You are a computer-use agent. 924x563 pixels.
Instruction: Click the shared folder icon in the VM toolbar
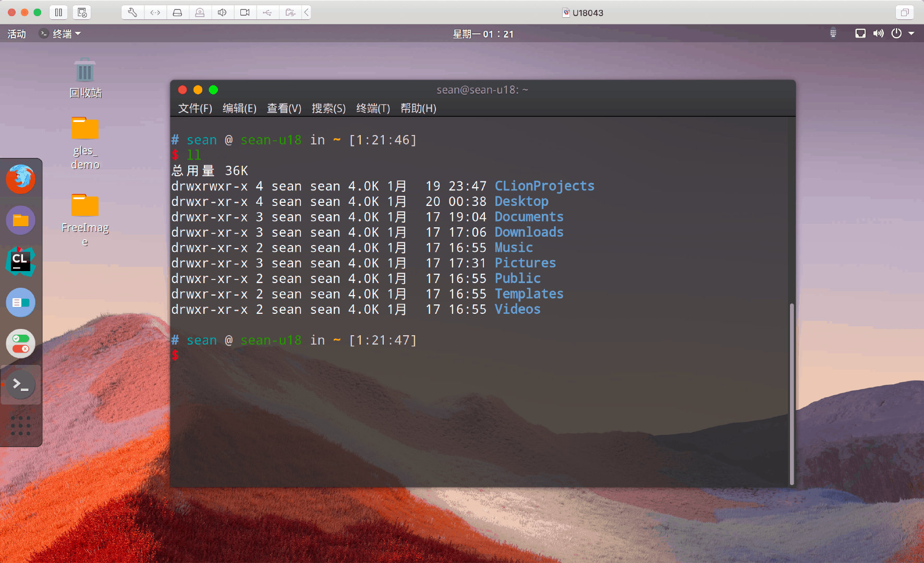290,13
